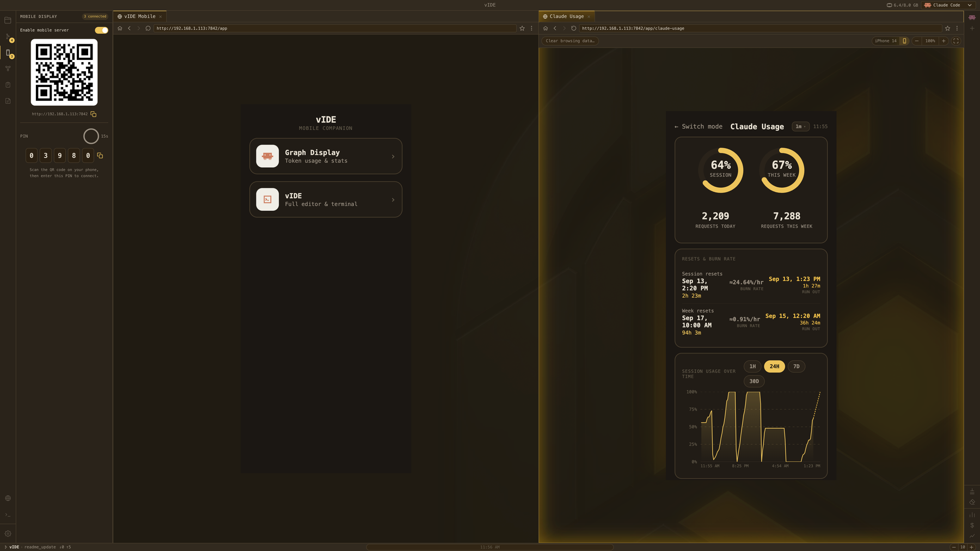980x551 pixels.
Task: Click the 3 connected badge
Action: [95, 16]
